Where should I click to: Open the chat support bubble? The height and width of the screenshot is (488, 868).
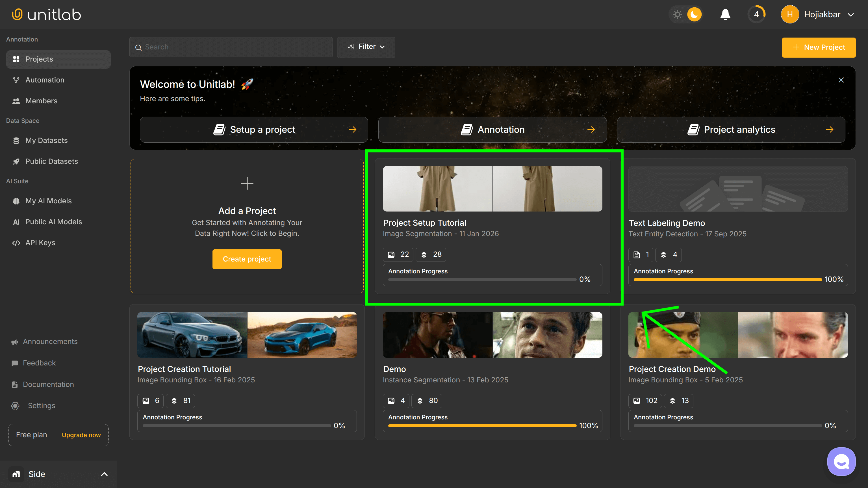841,461
